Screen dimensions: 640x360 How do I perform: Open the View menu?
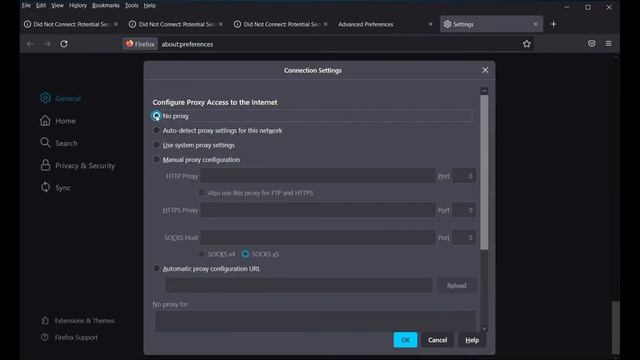57,5
